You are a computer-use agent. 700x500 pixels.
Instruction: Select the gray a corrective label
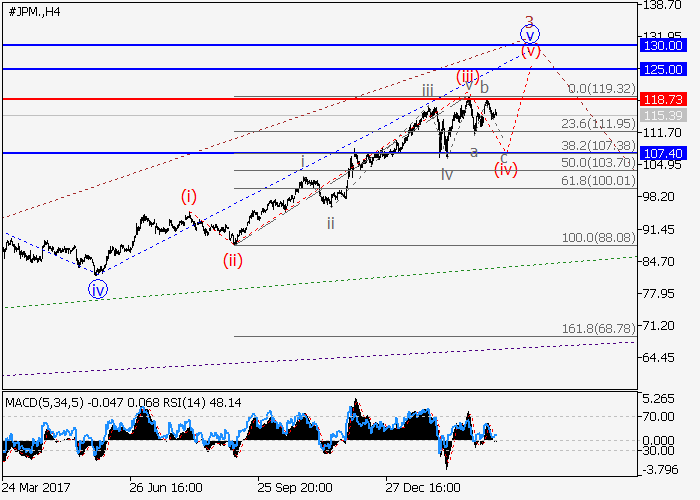click(474, 152)
